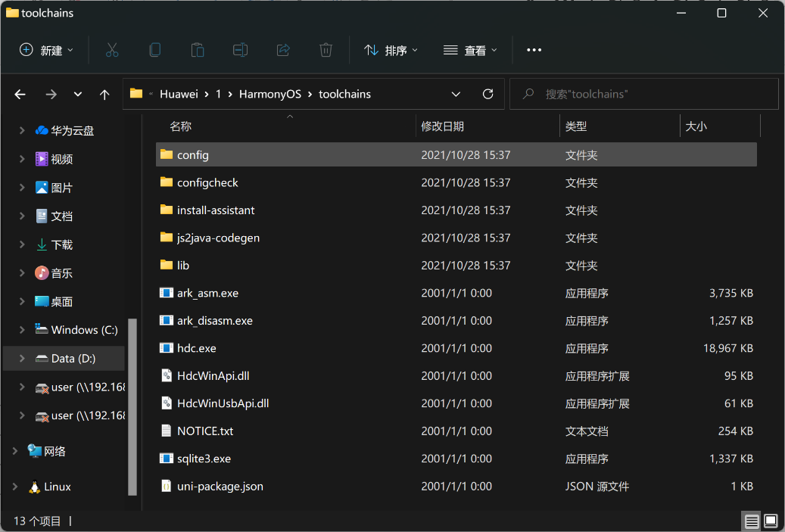Switch to large thumbnails view icon
Screen dimensions: 785x532
(x=771, y=521)
